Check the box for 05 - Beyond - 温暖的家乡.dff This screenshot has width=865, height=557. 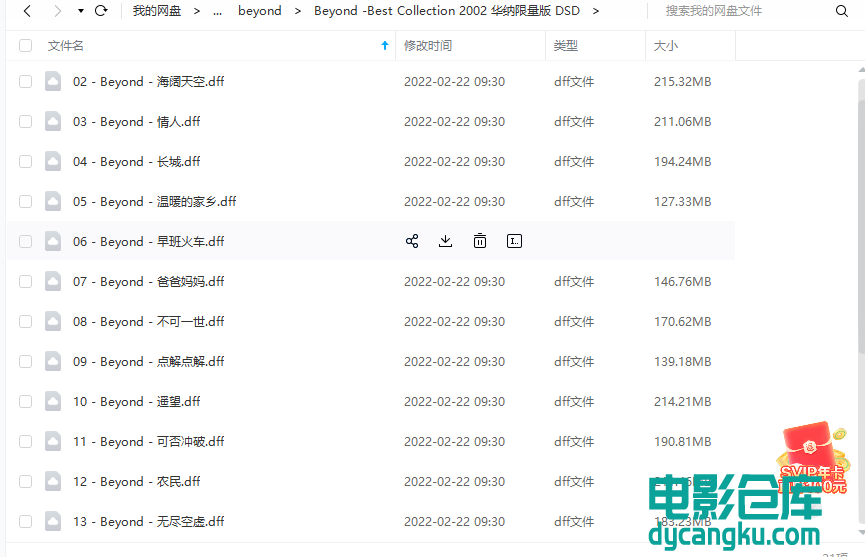click(x=25, y=201)
